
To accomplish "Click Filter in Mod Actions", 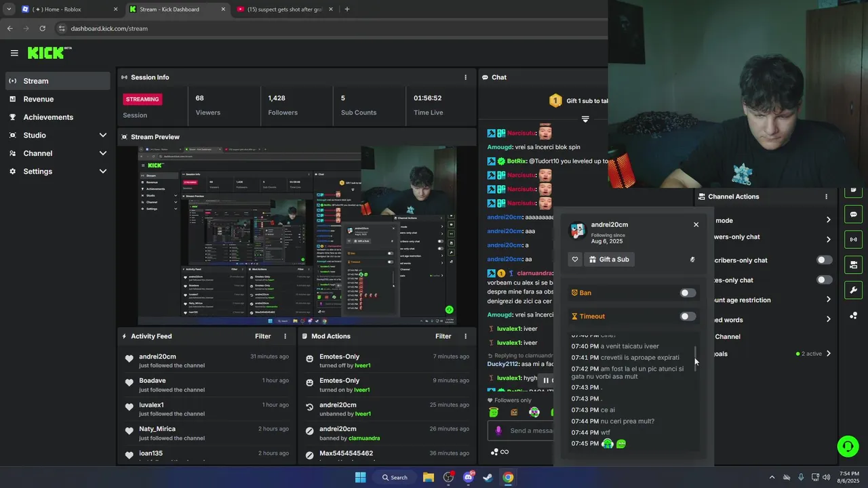I will (443, 336).
